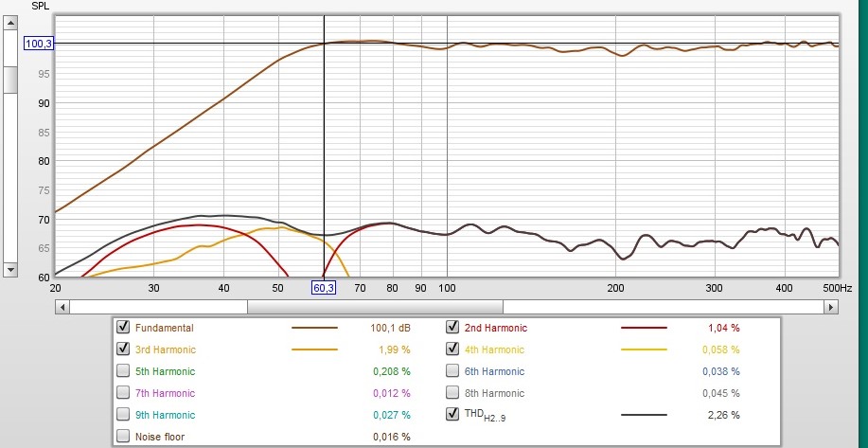Click the 0,027 % ninth harmonic value
Viewport: 868px width, 448px height.
[391, 415]
